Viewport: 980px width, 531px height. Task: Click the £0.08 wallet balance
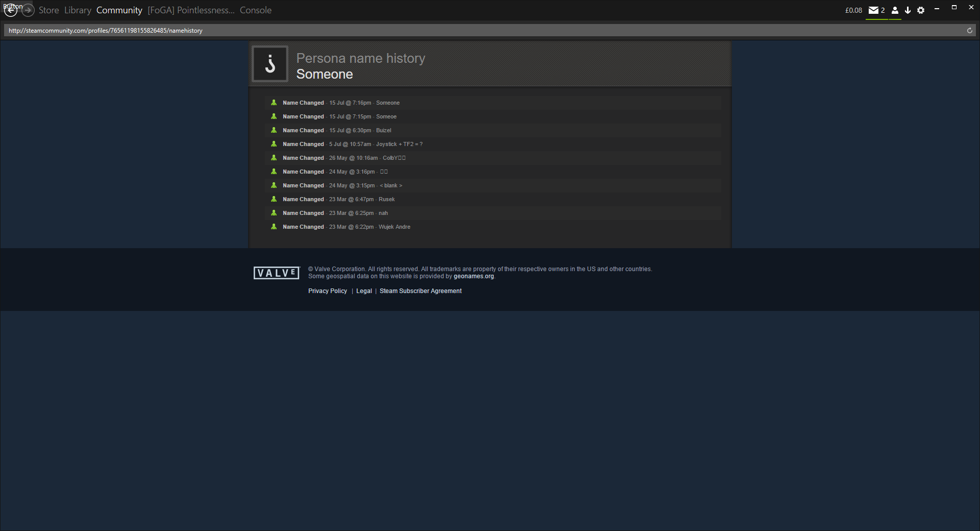pyautogui.click(x=853, y=10)
